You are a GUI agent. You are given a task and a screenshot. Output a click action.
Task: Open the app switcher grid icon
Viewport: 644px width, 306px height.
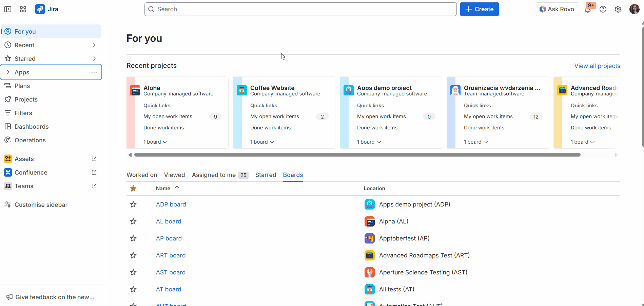pyautogui.click(x=23, y=9)
